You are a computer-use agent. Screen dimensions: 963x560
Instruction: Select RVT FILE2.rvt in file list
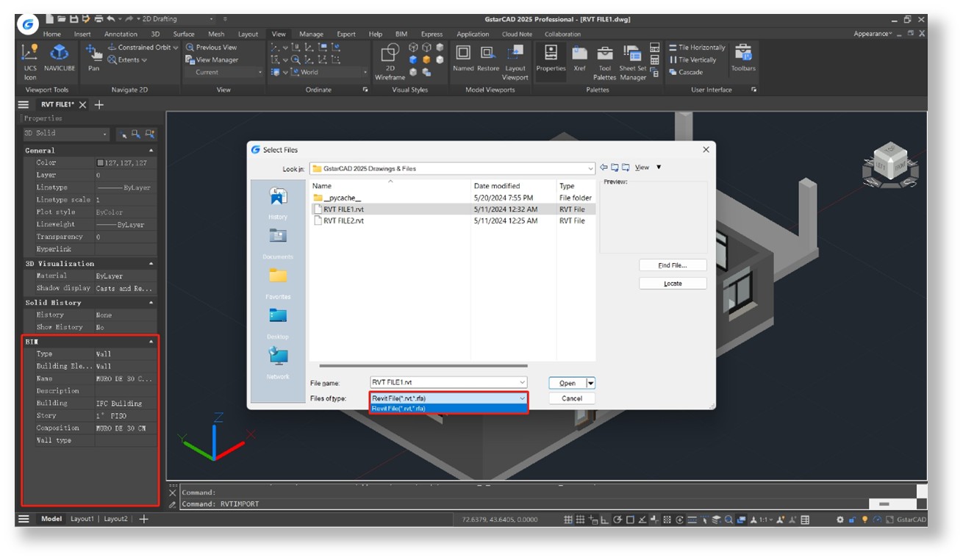pyautogui.click(x=343, y=220)
